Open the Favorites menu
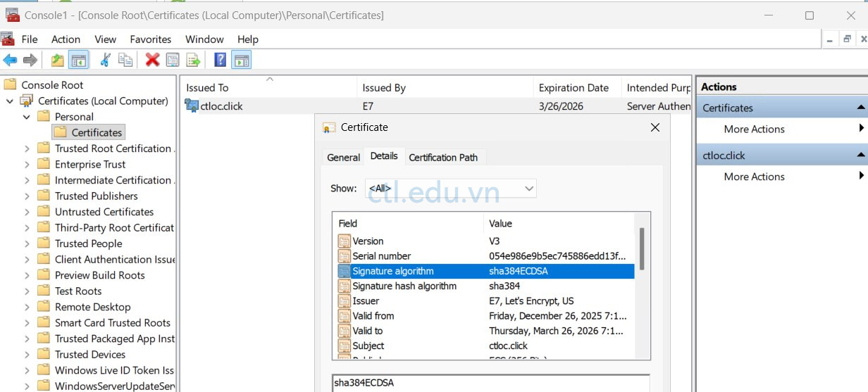The height and width of the screenshot is (392, 868). point(151,39)
